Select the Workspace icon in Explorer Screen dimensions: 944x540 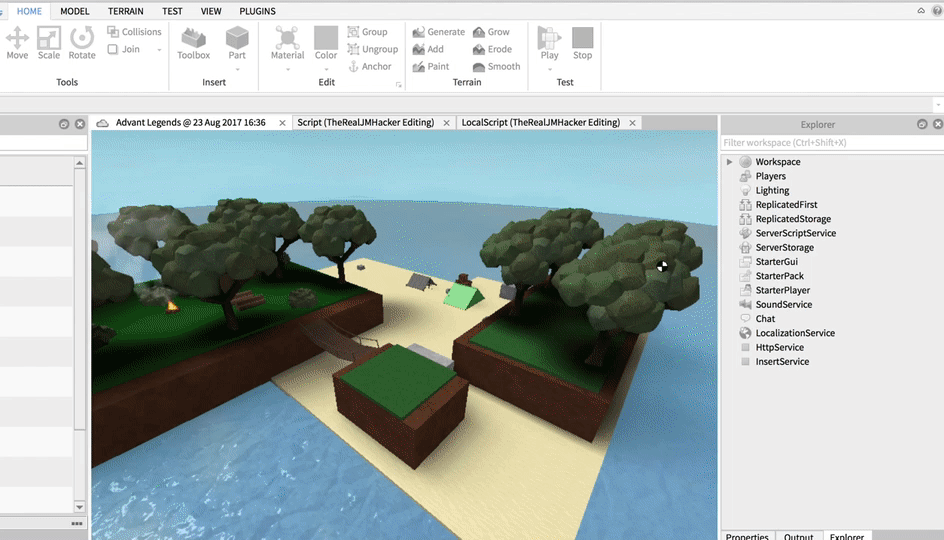coord(745,161)
